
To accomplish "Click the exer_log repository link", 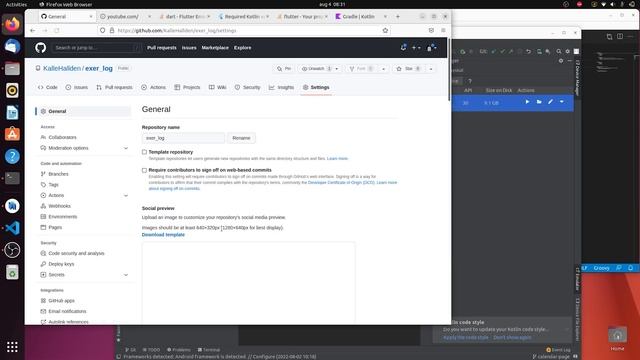I will point(99,69).
